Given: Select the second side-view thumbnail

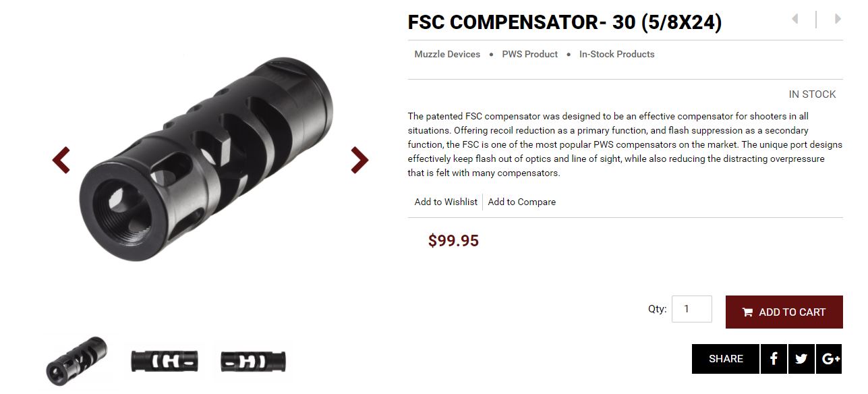Looking at the screenshot, I should click(x=165, y=362).
